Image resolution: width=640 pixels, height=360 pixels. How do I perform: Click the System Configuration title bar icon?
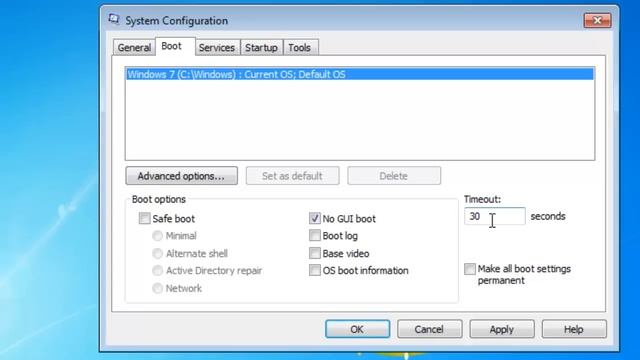point(114,19)
